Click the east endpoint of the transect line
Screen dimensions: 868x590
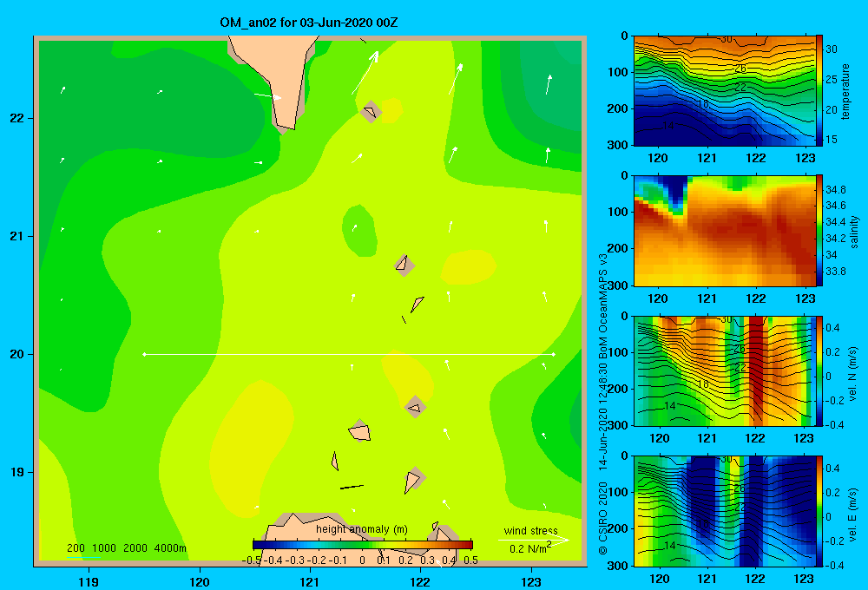pos(554,354)
